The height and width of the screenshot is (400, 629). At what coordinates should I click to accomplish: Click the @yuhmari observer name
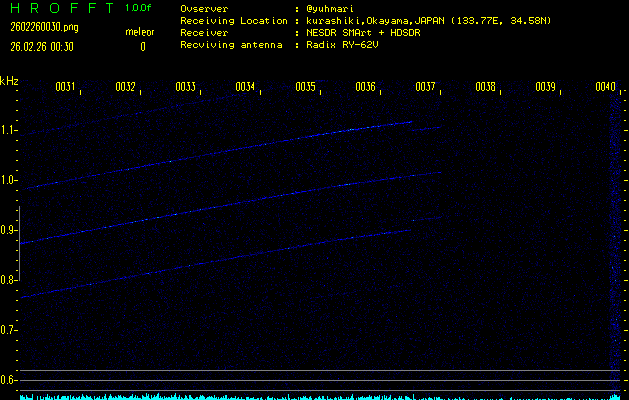[x=328, y=8]
